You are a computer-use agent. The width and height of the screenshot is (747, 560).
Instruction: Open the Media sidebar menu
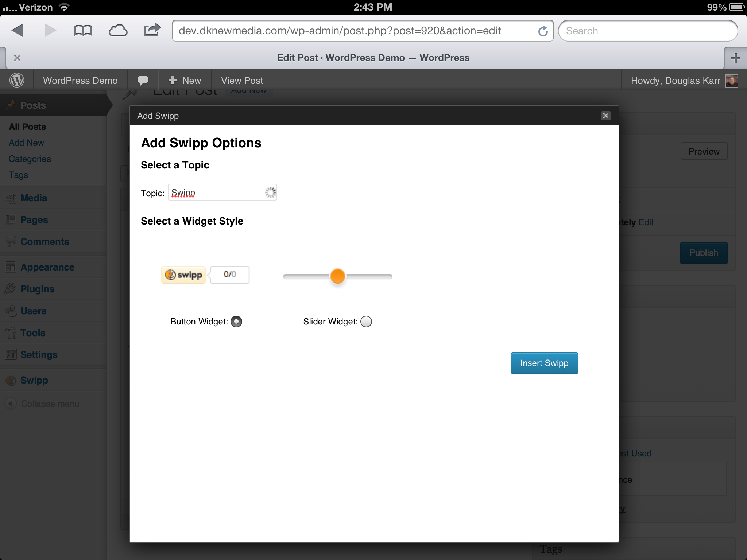(53, 198)
